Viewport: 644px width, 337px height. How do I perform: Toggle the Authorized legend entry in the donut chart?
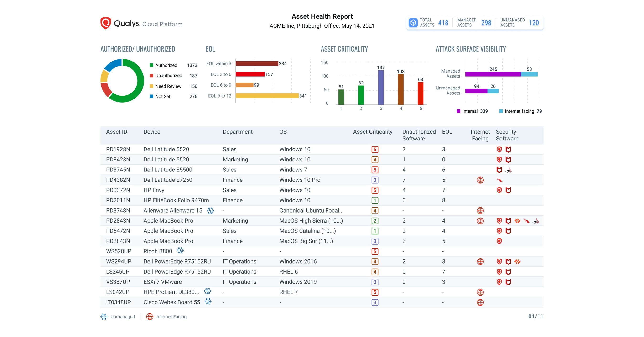(x=166, y=65)
